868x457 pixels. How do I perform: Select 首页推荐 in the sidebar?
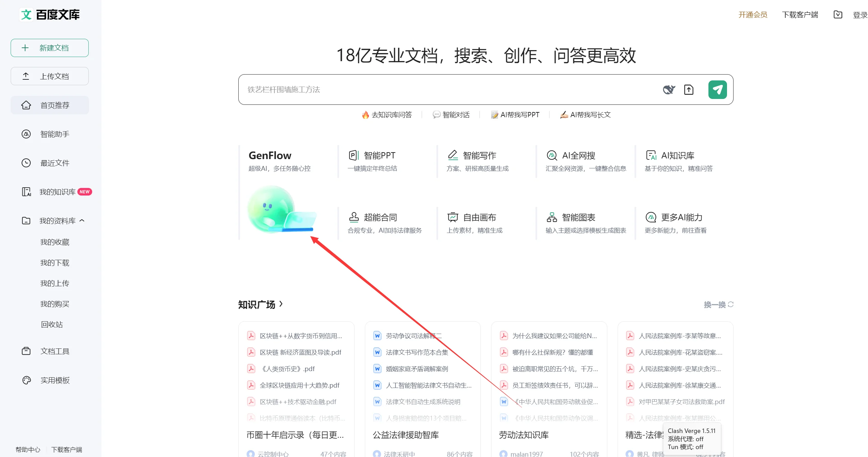click(54, 105)
